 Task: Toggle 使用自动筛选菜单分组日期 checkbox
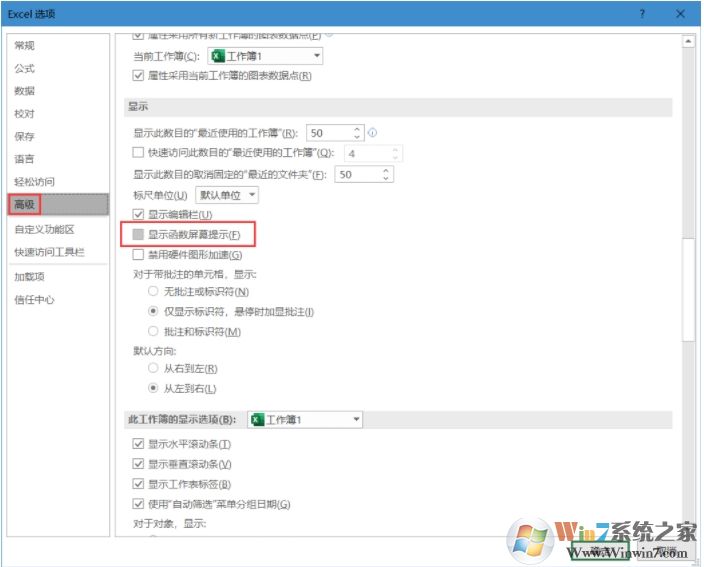(138, 504)
